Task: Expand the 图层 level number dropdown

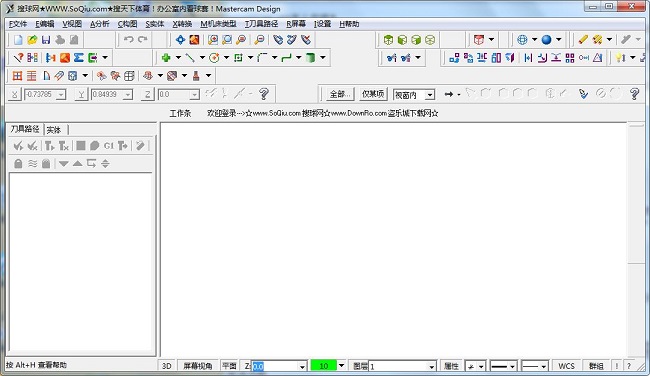Action: click(432, 366)
